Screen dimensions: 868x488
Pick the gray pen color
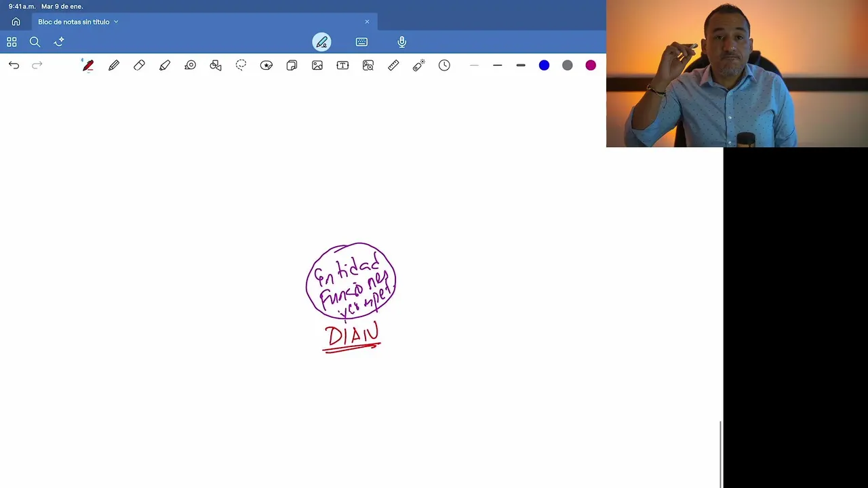568,65
